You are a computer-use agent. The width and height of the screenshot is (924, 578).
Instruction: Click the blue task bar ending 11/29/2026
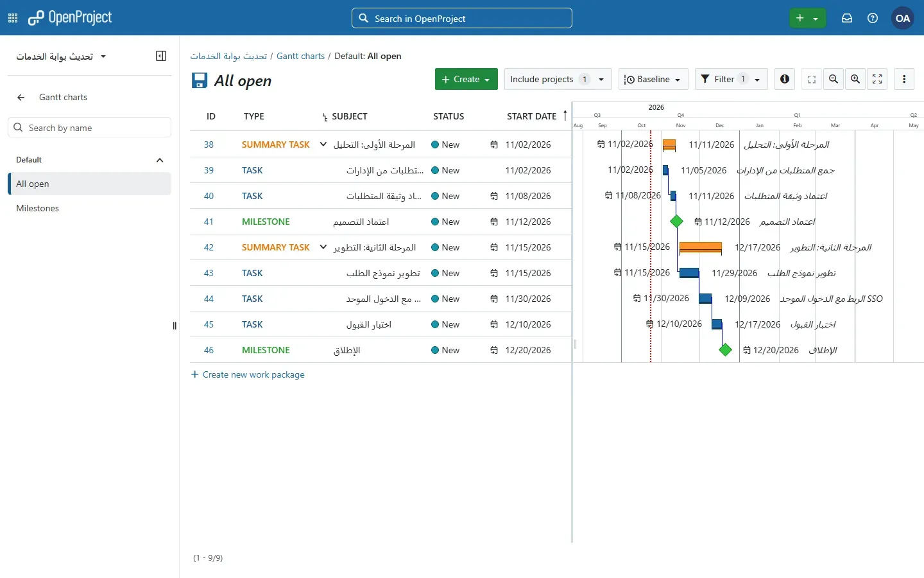689,273
